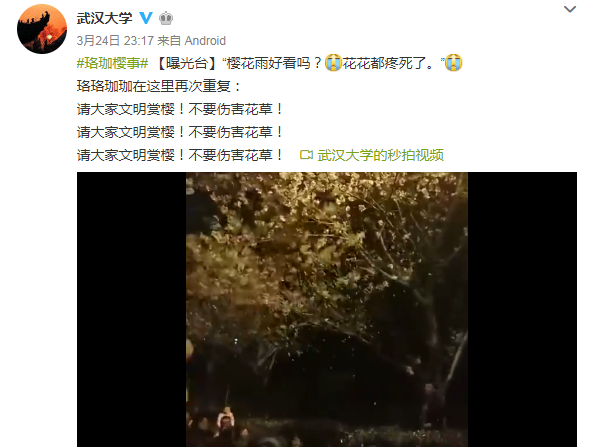Click the Android source label

(205, 41)
